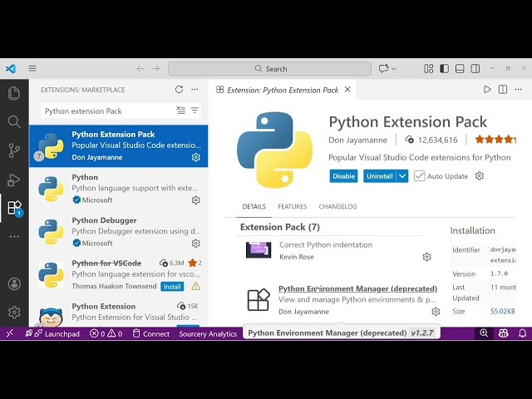Click the title bar Search command center

click(x=269, y=68)
